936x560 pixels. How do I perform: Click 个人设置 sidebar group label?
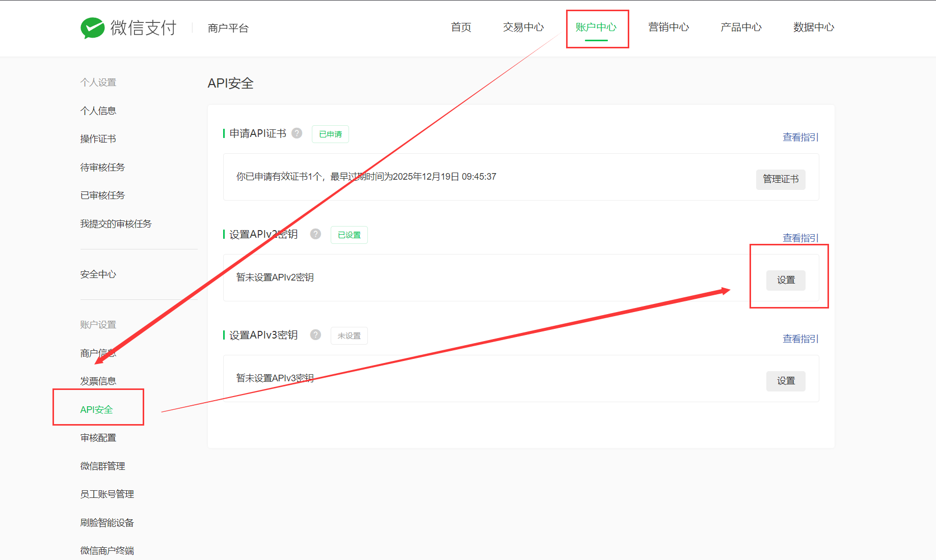tap(98, 82)
